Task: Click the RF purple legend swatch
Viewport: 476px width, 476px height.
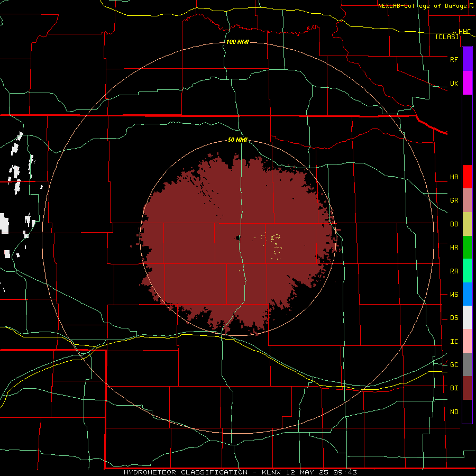Action: coord(467,59)
